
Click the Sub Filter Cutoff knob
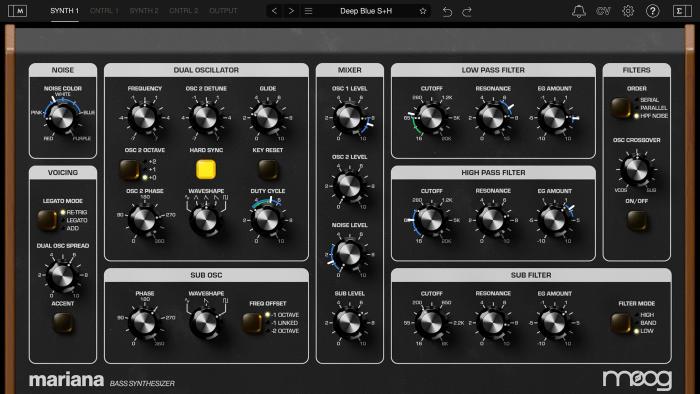(x=431, y=322)
